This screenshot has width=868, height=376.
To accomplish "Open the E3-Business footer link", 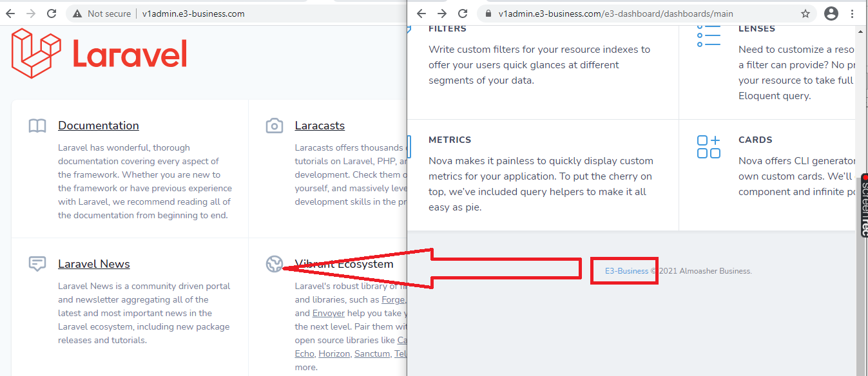I will tap(626, 271).
